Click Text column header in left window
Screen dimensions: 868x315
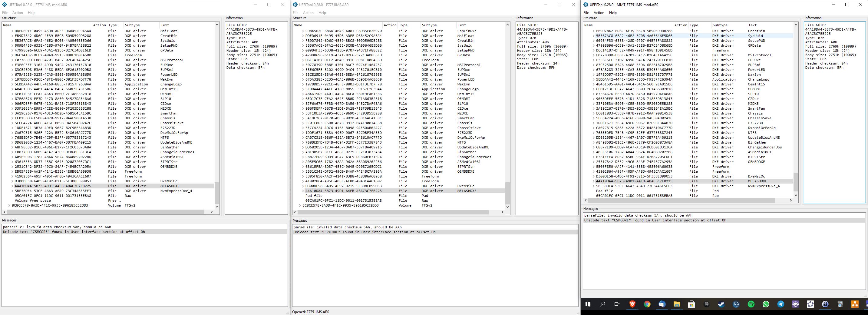(x=187, y=25)
